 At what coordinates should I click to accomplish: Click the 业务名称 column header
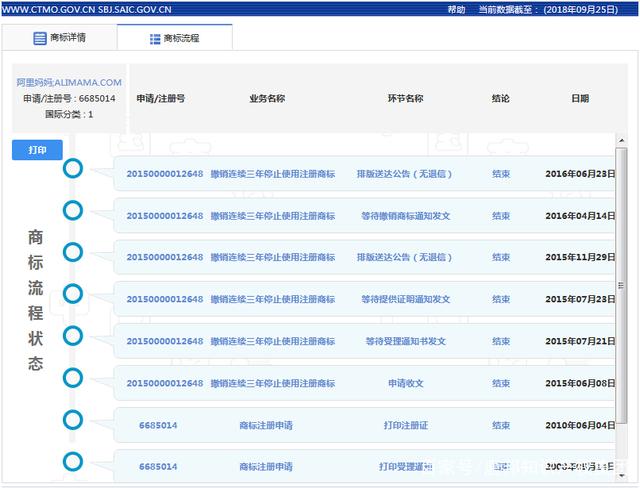point(267,98)
